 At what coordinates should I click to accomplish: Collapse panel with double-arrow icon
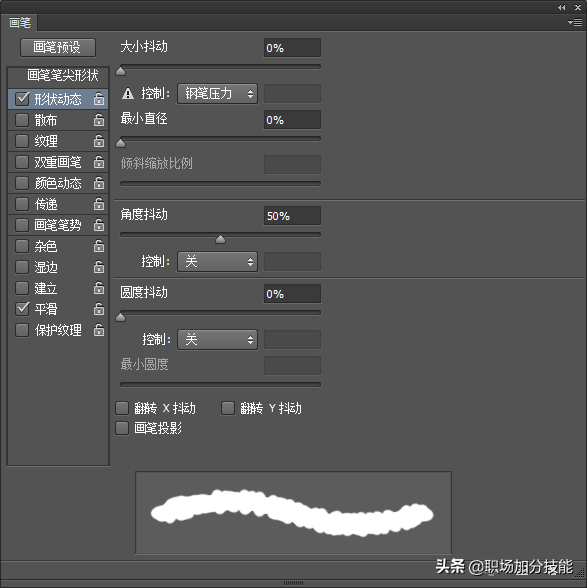[x=561, y=7]
